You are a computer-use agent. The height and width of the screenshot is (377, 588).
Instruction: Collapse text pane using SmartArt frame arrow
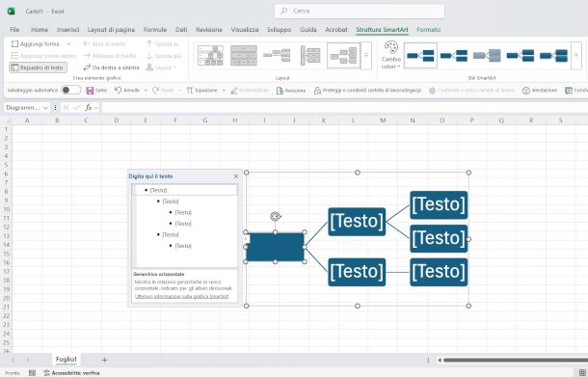pyautogui.click(x=247, y=238)
